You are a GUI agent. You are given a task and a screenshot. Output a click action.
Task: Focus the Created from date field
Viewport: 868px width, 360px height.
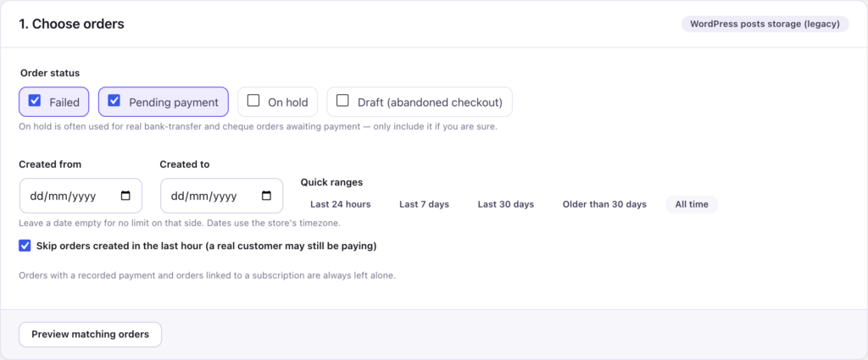pyautogui.click(x=81, y=196)
